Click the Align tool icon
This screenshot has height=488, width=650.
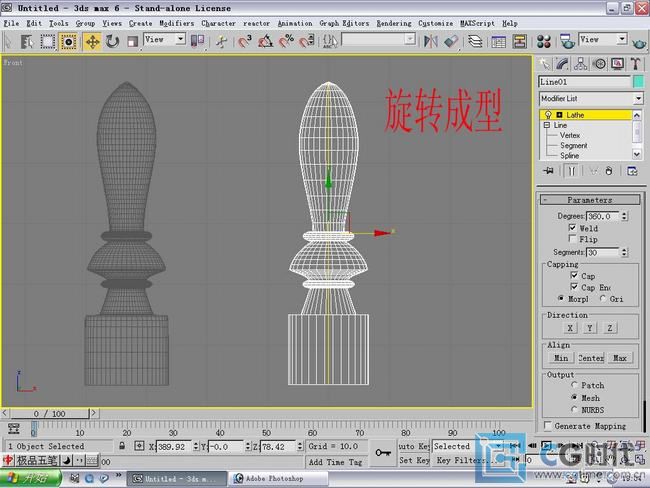tap(451, 41)
